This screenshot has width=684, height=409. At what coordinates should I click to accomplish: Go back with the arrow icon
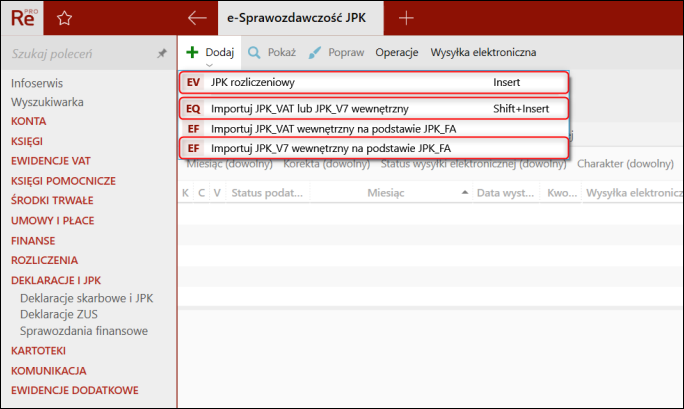[x=197, y=17]
